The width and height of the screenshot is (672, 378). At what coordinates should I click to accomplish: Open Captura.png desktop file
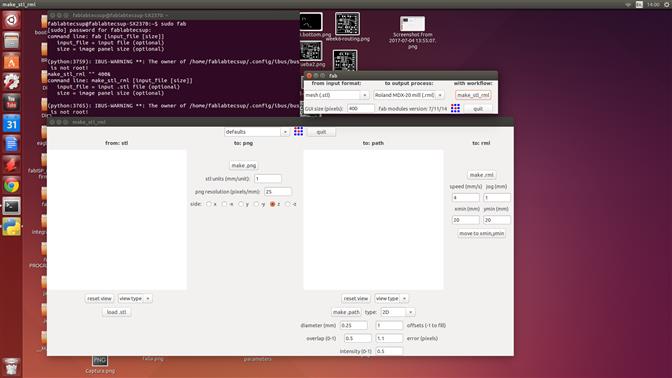[x=100, y=364]
